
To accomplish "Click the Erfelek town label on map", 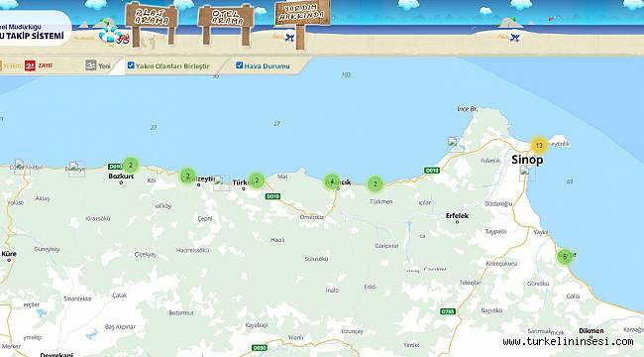I will (457, 215).
